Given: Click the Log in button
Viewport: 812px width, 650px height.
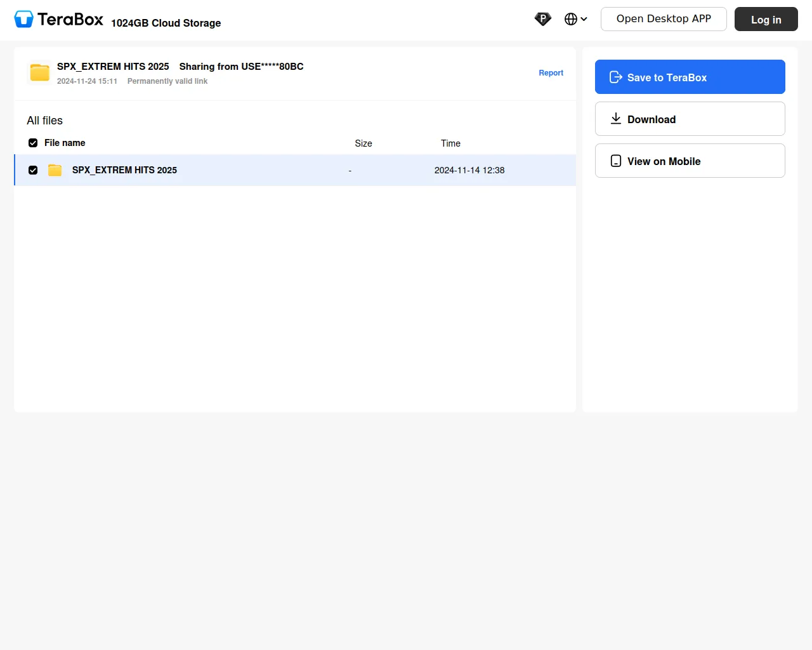Looking at the screenshot, I should click(766, 19).
